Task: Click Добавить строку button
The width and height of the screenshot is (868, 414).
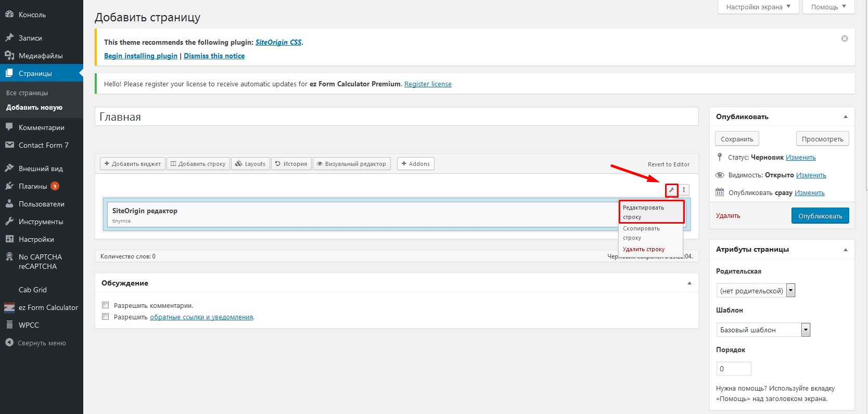Action: [198, 164]
